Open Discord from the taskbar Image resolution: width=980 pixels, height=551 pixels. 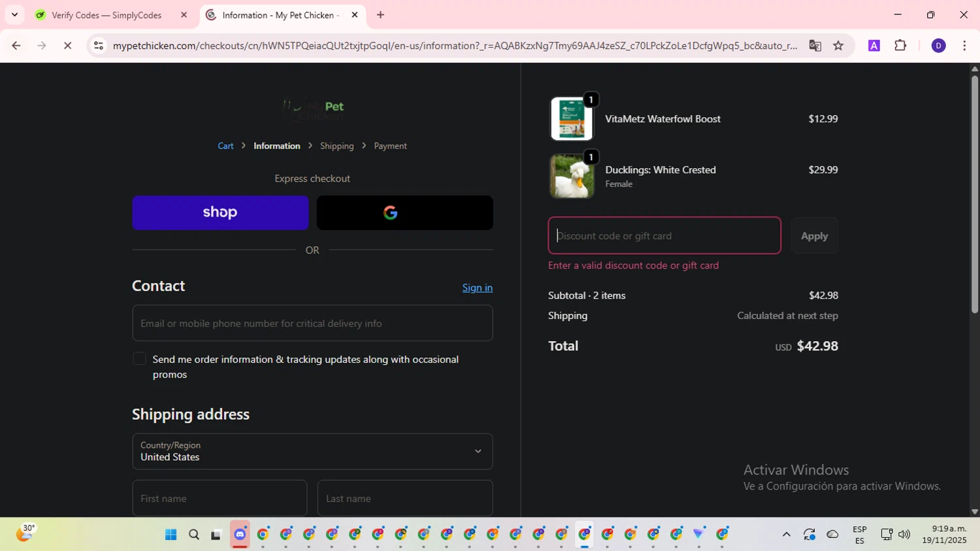[240, 535]
